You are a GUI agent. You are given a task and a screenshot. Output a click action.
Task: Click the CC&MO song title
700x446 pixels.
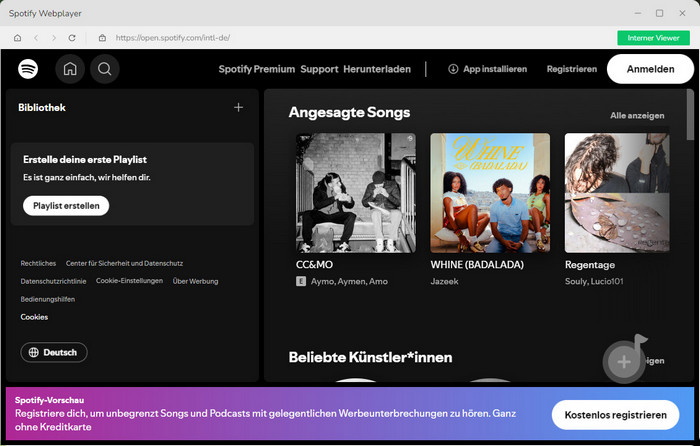314,265
